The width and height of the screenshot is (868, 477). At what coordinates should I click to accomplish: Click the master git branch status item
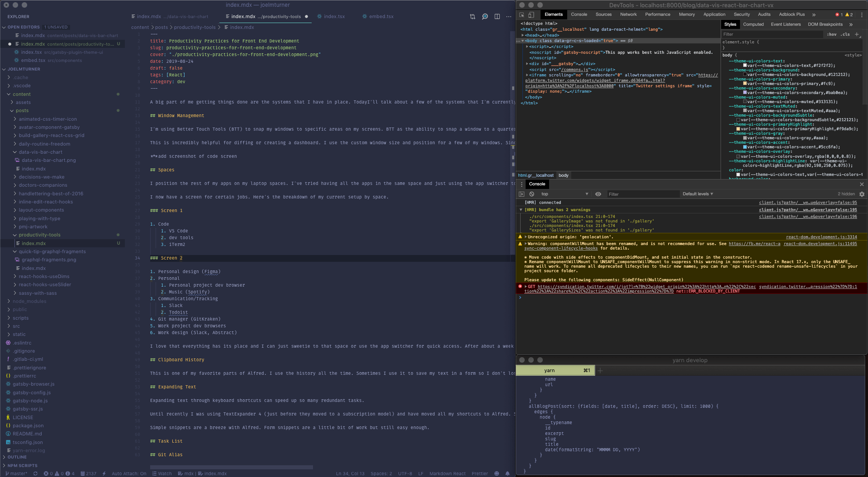point(16,473)
